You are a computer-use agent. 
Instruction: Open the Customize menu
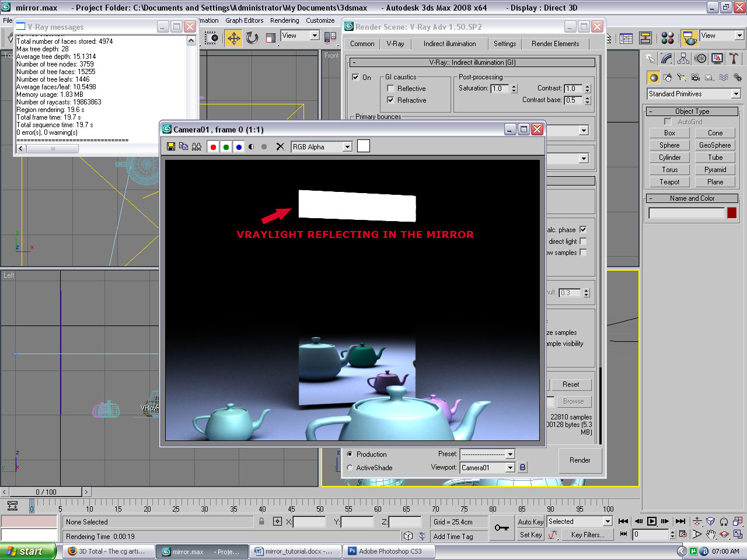320,20
